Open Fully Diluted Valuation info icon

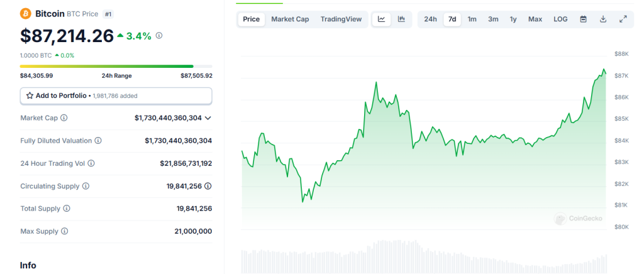click(98, 141)
